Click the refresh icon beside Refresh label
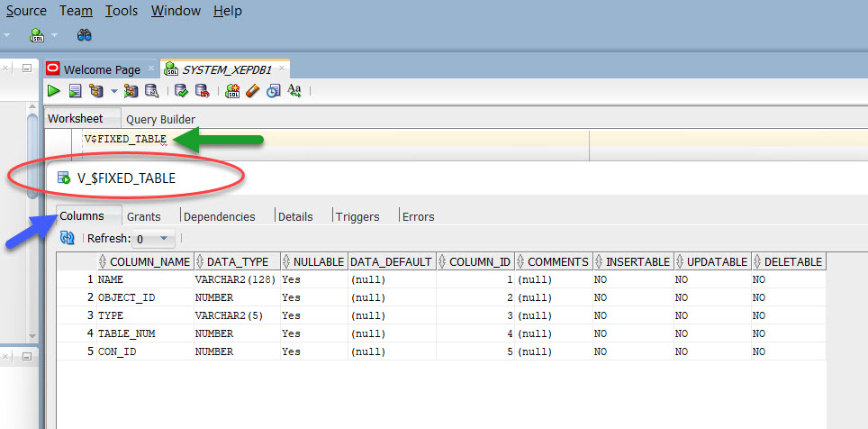The image size is (868, 429). 67,239
